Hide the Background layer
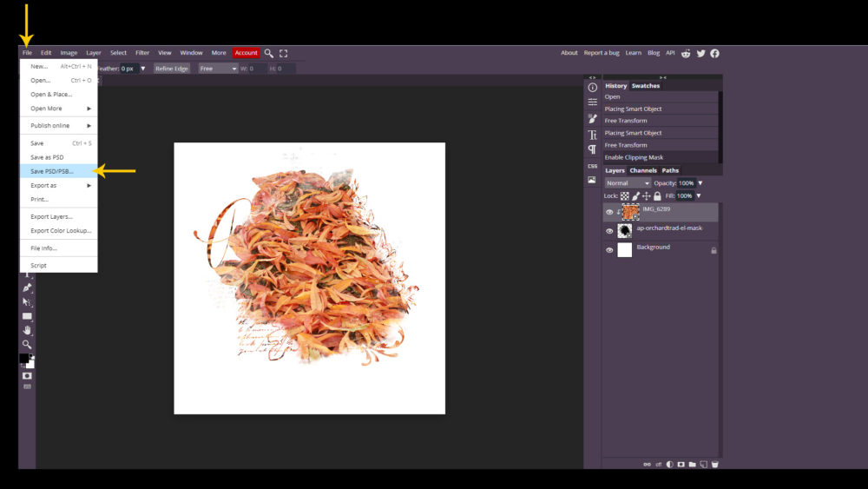868x489 pixels. pos(609,250)
